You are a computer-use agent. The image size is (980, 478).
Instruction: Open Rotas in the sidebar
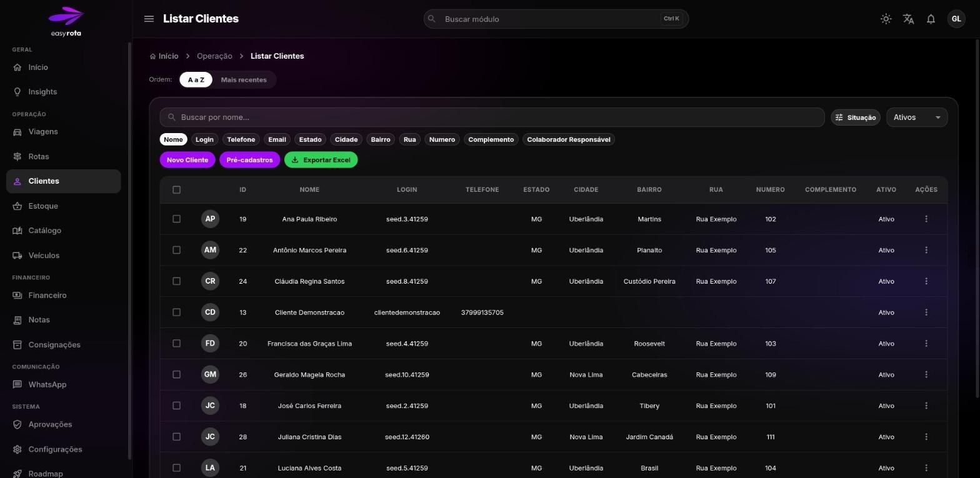63,157
